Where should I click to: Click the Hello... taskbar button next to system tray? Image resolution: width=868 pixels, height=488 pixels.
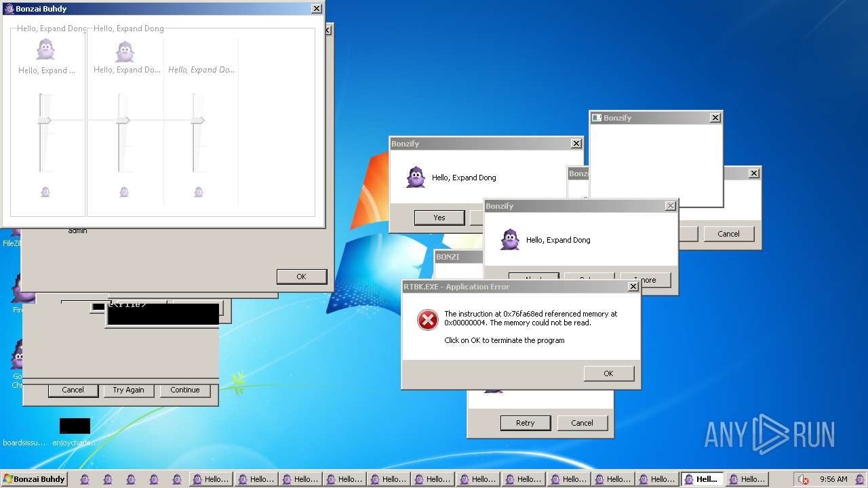pos(747,479)
